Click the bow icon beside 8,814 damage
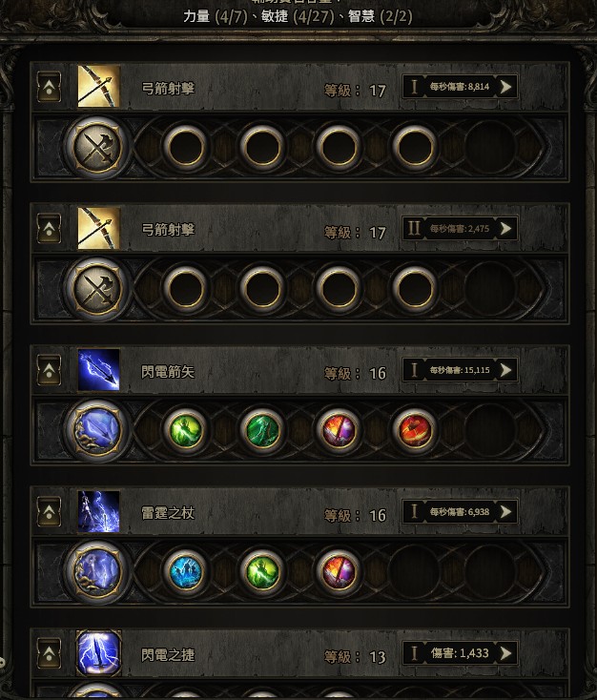 pos(99,89)
